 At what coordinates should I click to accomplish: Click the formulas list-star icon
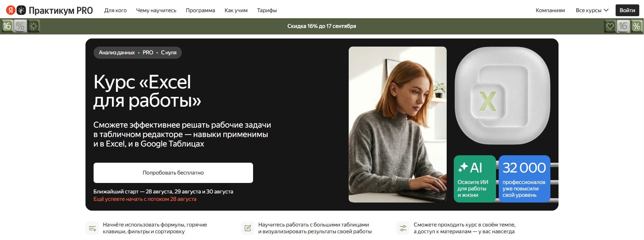click(92, 229)
